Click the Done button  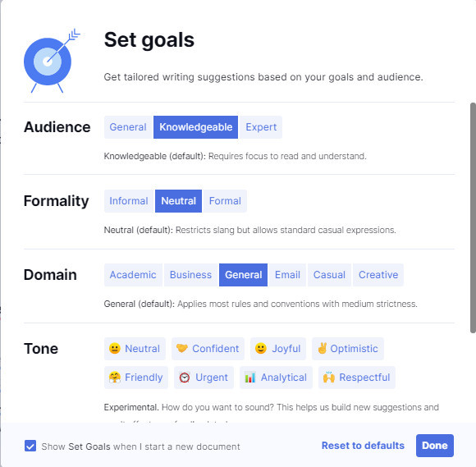tap(435, 446)
